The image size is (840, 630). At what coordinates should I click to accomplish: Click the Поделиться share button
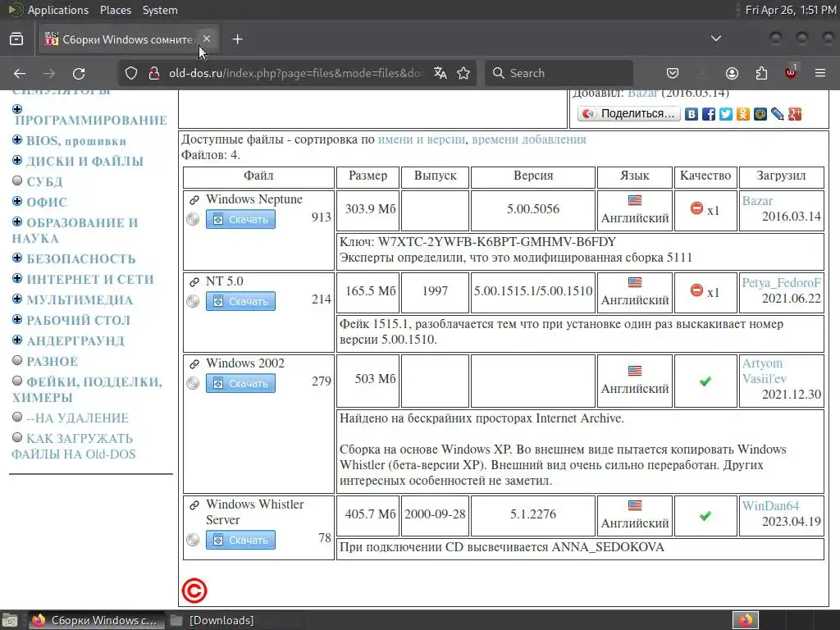tap(629, 113)
